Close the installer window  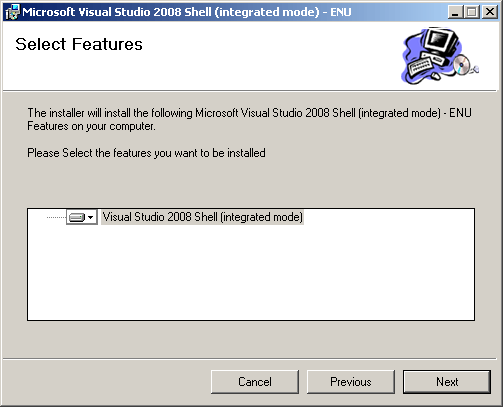click(490, 12)
